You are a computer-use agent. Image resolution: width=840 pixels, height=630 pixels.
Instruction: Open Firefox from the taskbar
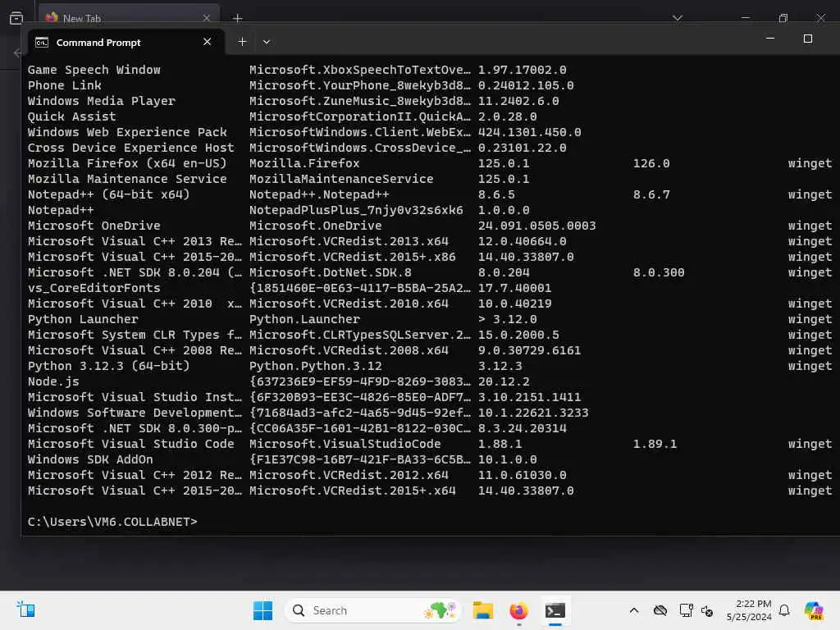point(518,610)
